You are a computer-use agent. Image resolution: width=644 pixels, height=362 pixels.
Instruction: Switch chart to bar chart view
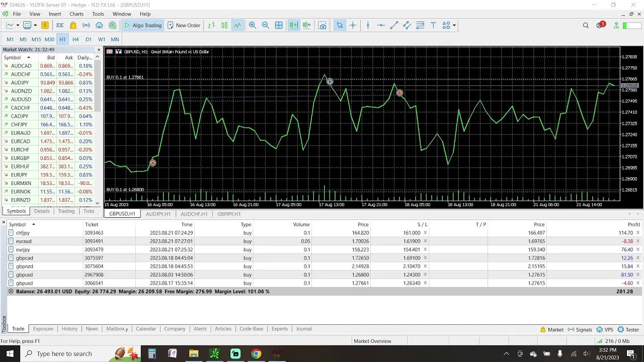pos(211,25)
